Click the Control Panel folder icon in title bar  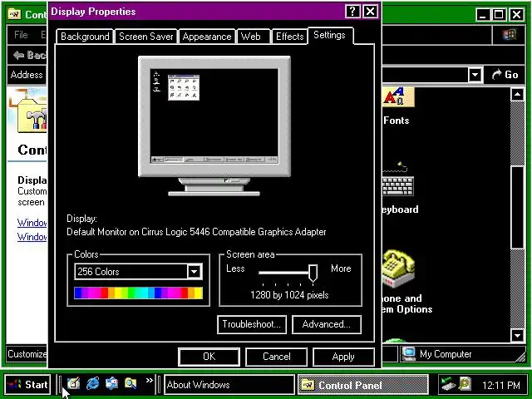click(x=15, y=14)
